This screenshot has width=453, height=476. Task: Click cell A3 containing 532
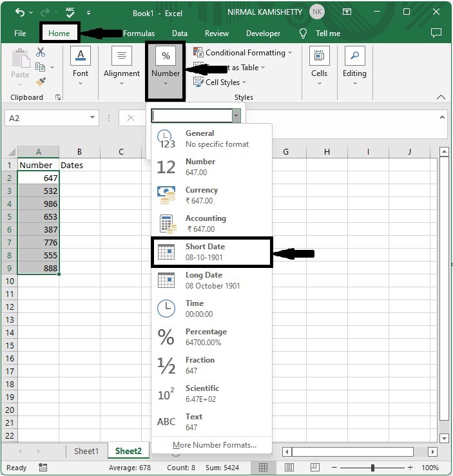click(x=38, y=191)
